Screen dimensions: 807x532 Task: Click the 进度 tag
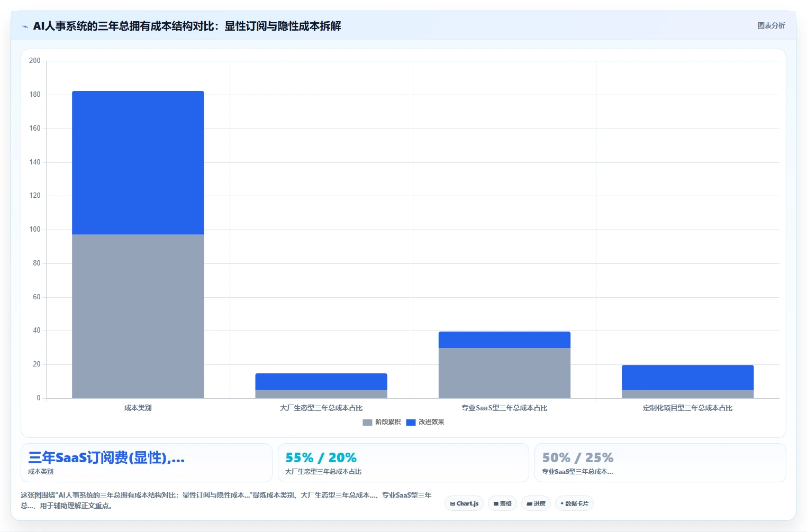(536, 503)
